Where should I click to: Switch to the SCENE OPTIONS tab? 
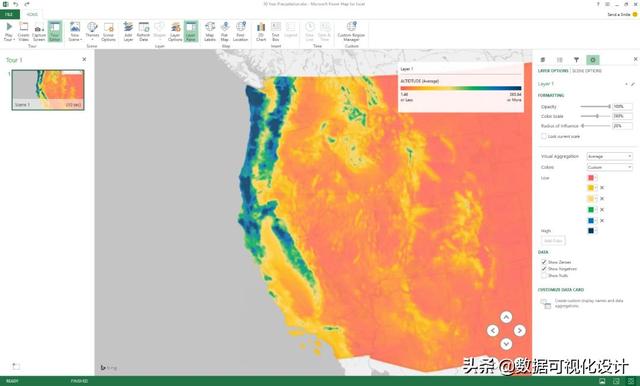click(587, 71)
